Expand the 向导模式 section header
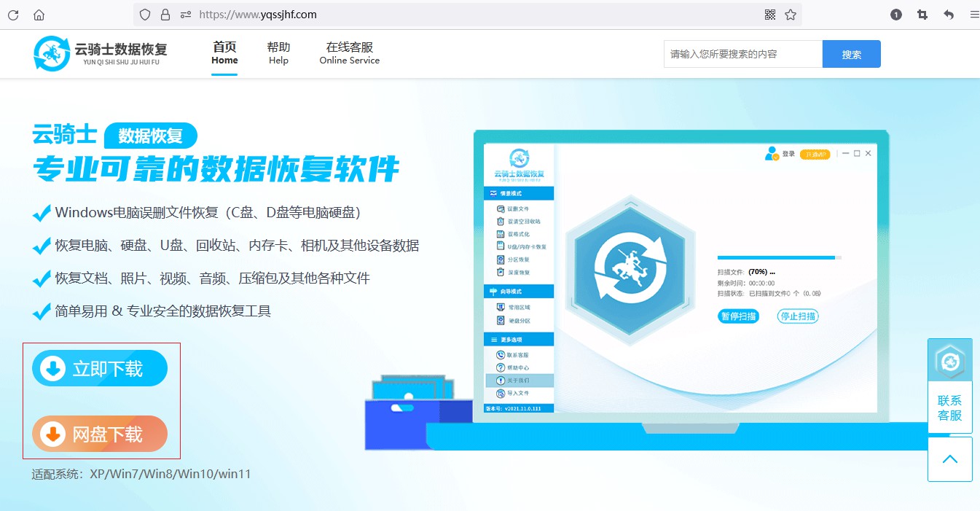The height and width of the screenshot is (511, 980). click(510, 292)
